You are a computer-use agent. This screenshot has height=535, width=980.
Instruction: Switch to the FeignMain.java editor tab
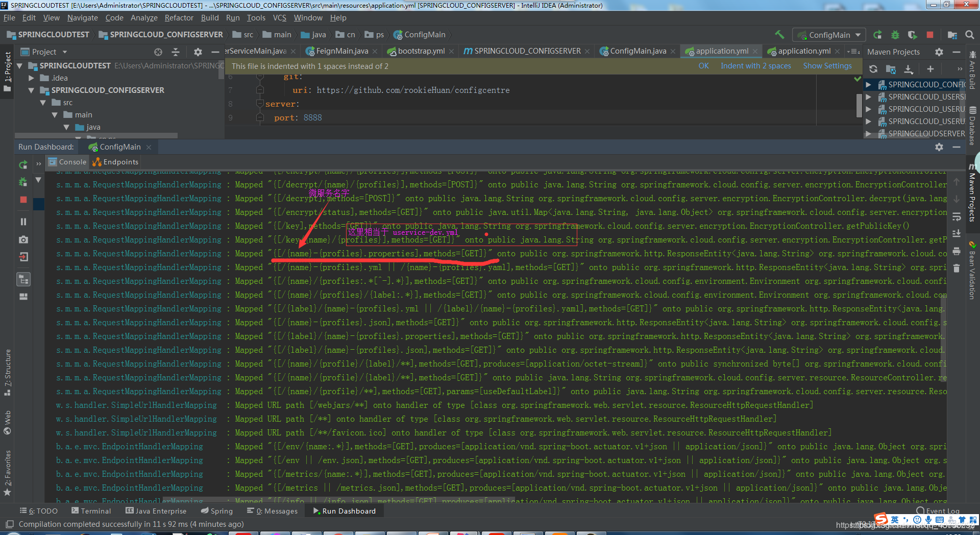341,51
